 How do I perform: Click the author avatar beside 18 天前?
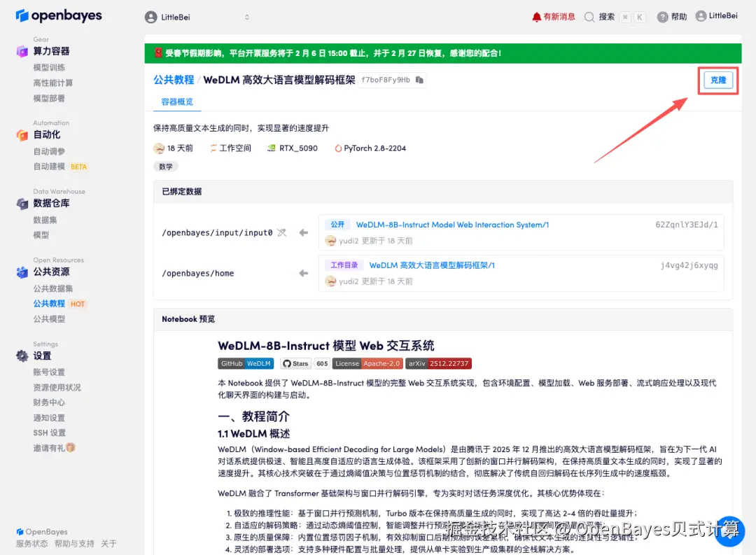(159, 148)
